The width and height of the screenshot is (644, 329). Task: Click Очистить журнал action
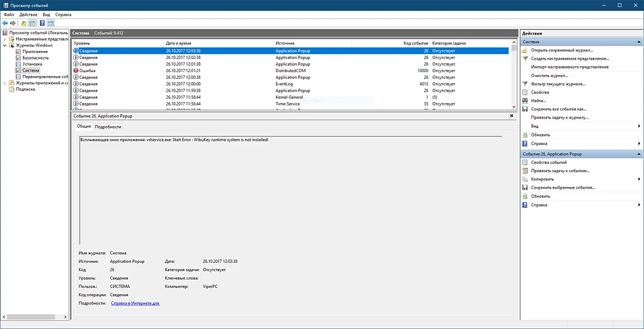[550, 75]
